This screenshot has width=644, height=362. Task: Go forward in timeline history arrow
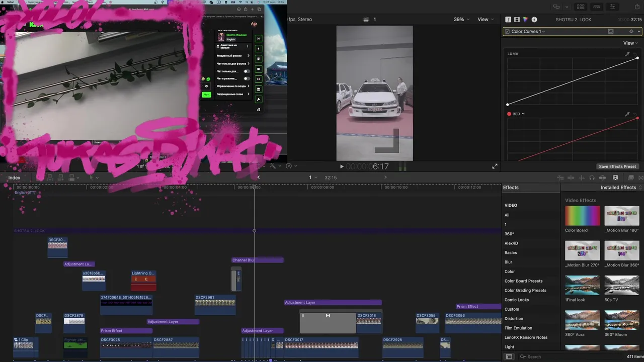pyautogui.click(x=385, y=177)
